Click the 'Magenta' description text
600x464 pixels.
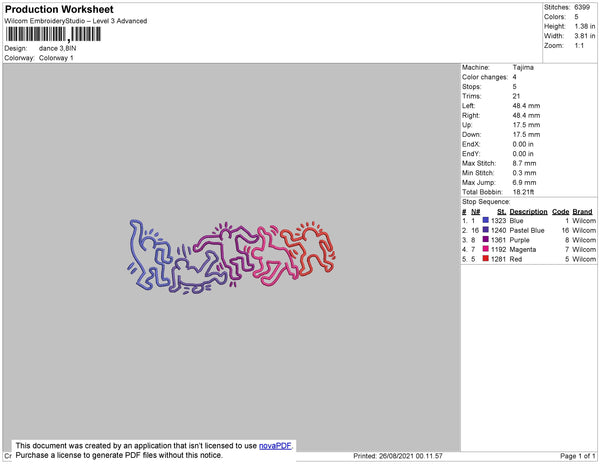[x=523, y=249]
